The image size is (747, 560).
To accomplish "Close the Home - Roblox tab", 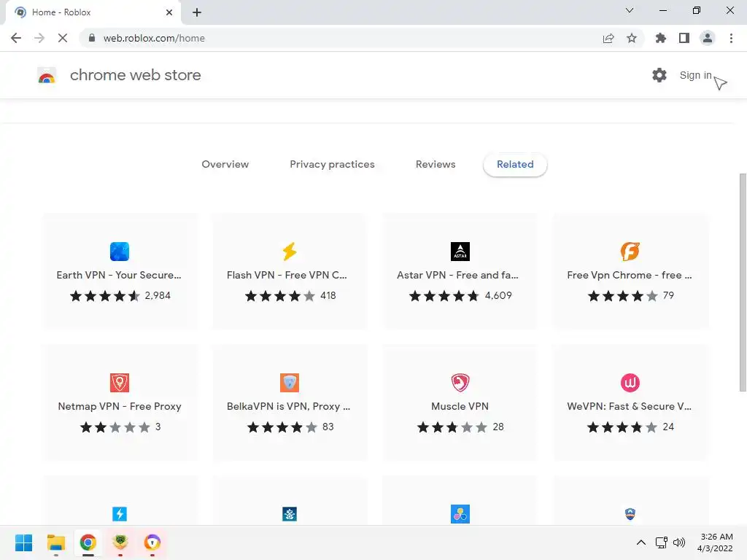I will pyautogui.click(x=169, y=12).
